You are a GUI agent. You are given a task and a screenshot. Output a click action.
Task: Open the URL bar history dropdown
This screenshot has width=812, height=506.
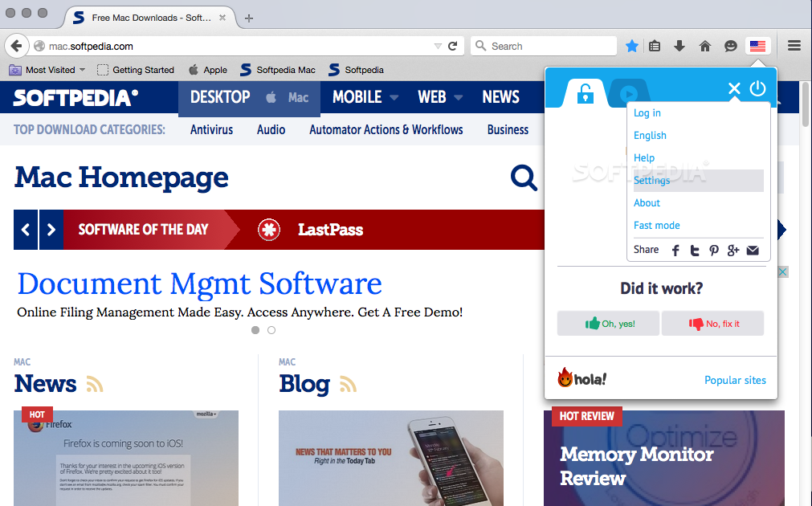click(438, 46)
